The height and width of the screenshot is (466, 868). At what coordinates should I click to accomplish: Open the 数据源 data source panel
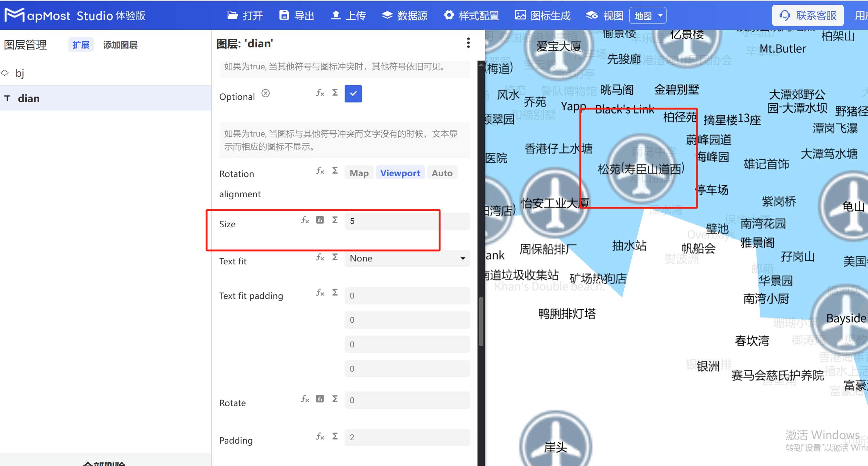(404, 15)
